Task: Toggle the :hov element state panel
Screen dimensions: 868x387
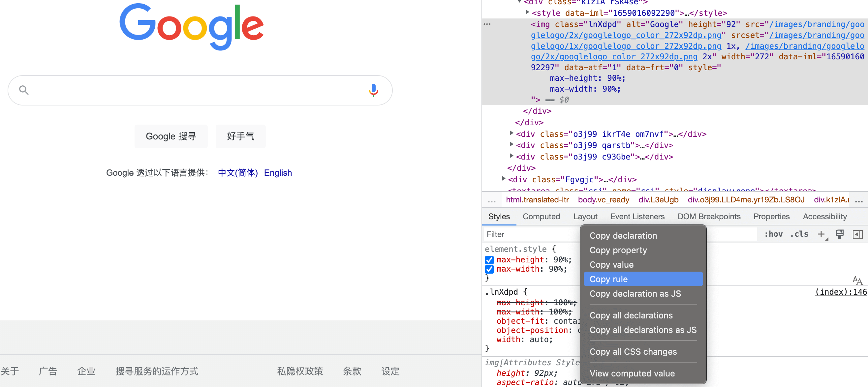Action: 773,234
